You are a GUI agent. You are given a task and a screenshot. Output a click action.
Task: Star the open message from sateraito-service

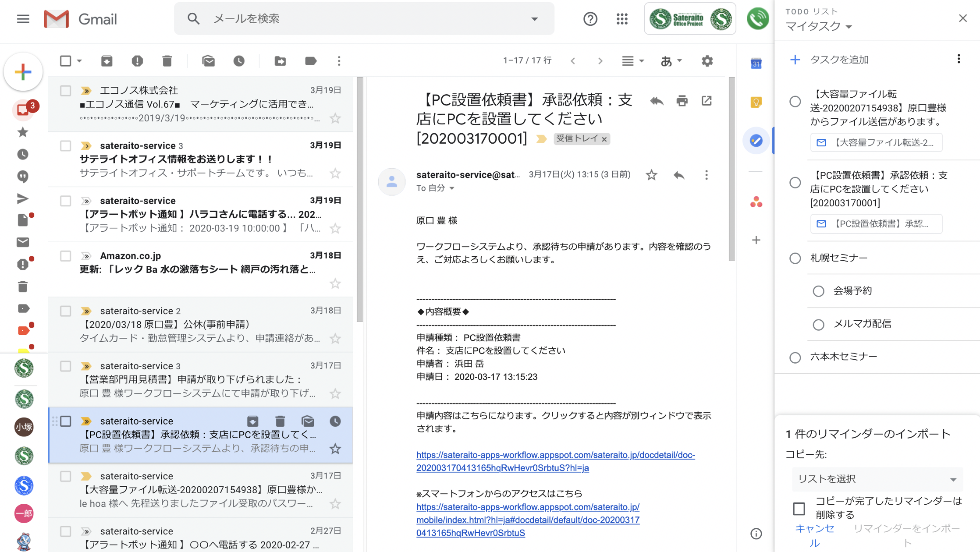pyautogui.click(x=651, y=175)
